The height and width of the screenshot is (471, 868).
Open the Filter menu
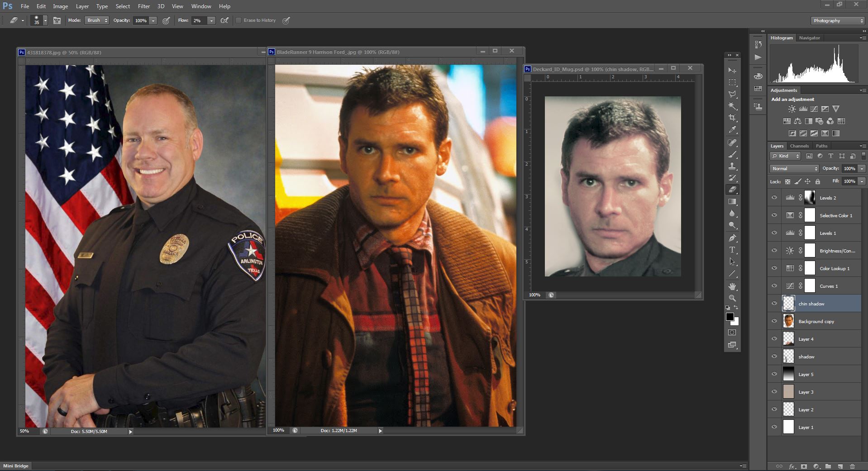coord(144,6)
